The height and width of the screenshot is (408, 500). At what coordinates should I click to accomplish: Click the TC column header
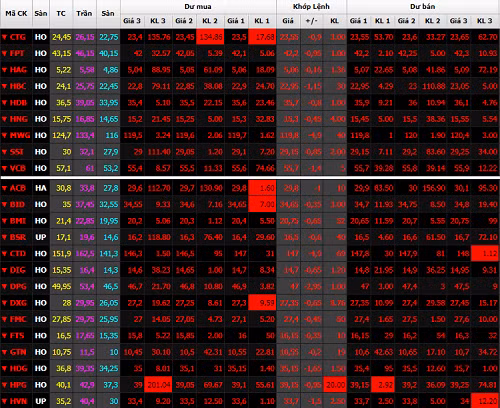61,14
